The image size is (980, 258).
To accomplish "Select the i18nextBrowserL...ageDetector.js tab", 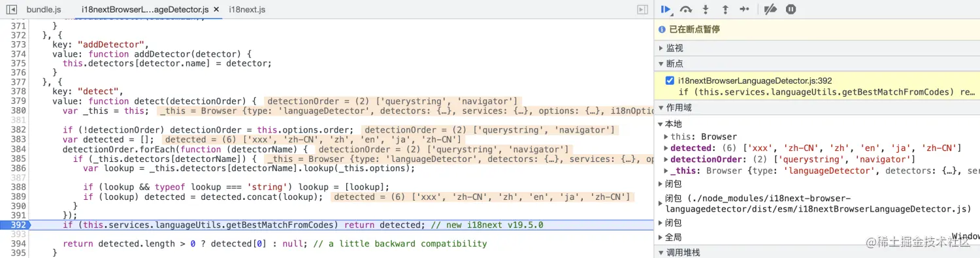I will [145, 9].
